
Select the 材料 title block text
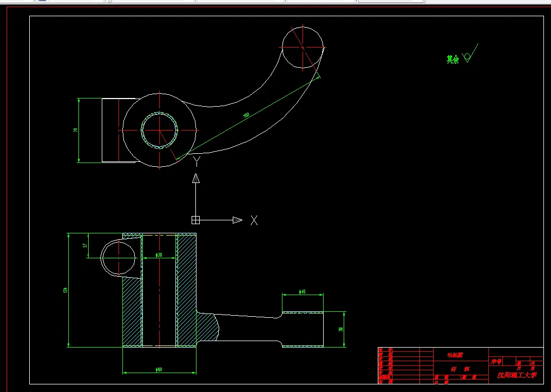(460, 369)
